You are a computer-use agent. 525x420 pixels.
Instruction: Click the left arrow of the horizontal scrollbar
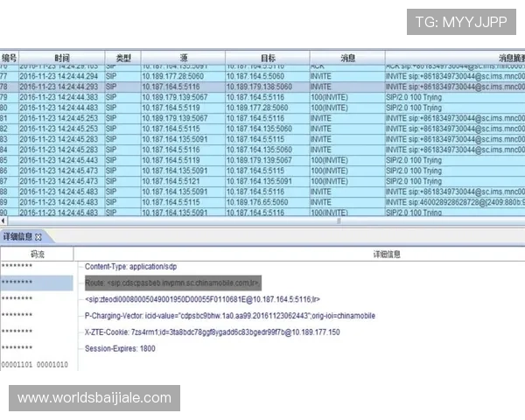click(x=3, y=220)
